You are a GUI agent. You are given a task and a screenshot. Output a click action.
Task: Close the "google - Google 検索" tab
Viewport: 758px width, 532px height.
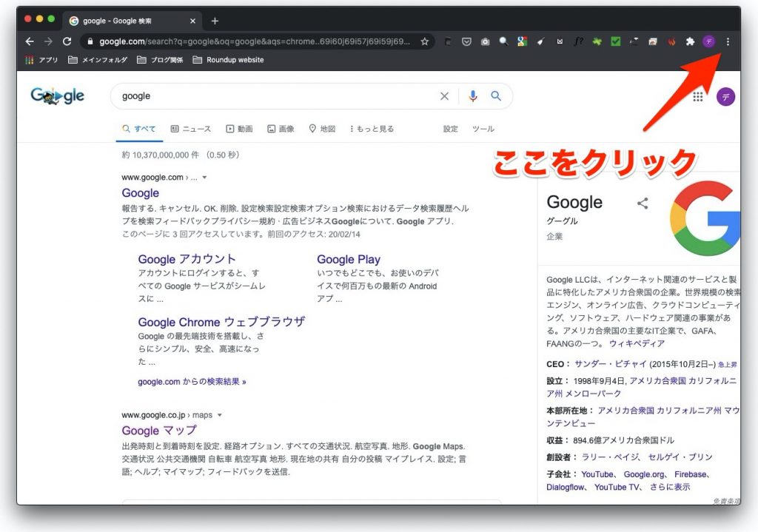pos(192,21)
